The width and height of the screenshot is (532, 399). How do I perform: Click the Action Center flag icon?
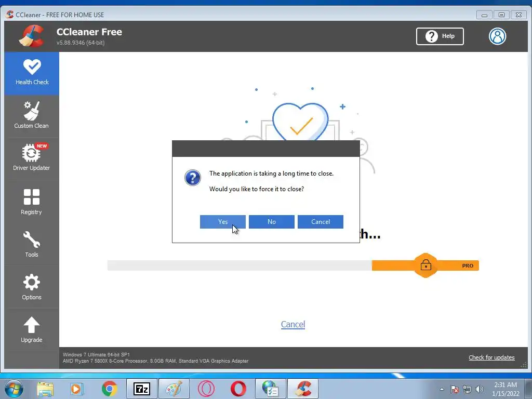455,389
